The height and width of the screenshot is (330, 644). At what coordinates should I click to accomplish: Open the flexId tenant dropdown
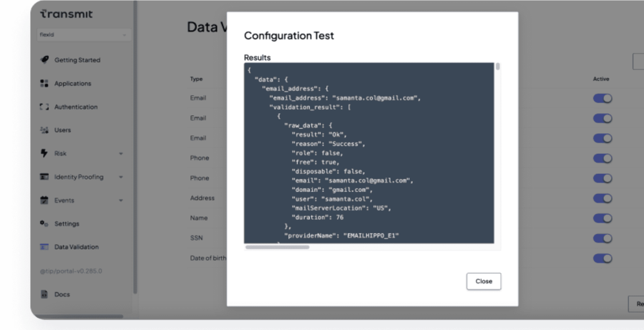point(84,35)
